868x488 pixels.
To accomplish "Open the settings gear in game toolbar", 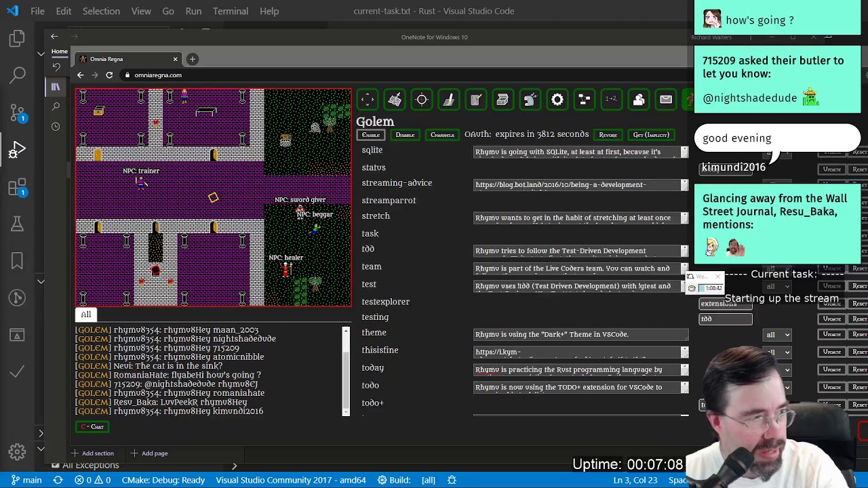I will (557, 100).
